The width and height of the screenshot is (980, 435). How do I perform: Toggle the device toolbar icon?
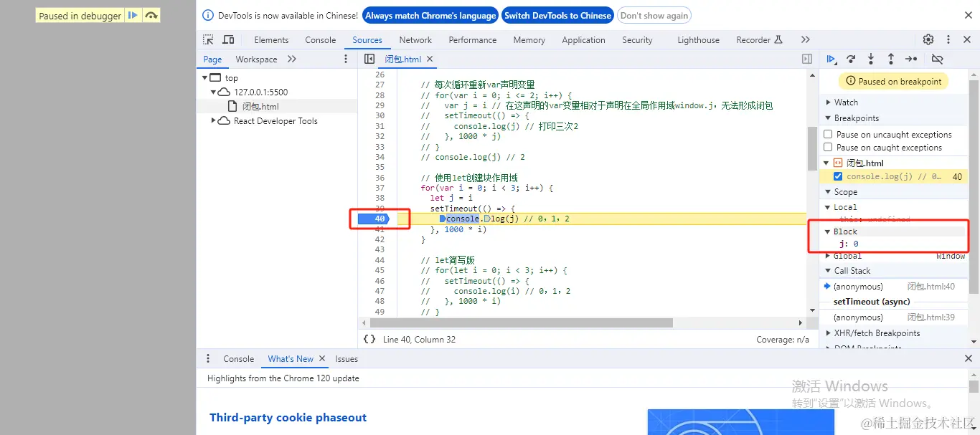coord(228,39)
